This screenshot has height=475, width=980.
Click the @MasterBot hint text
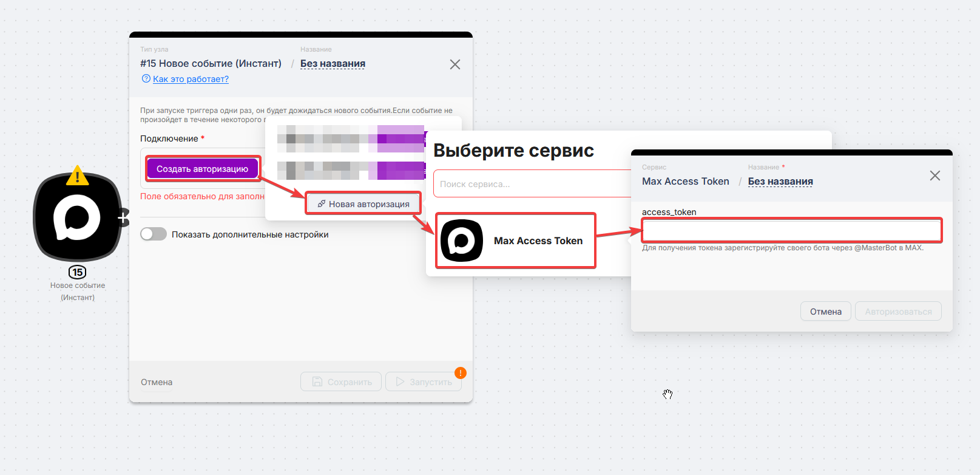[783, 248]
